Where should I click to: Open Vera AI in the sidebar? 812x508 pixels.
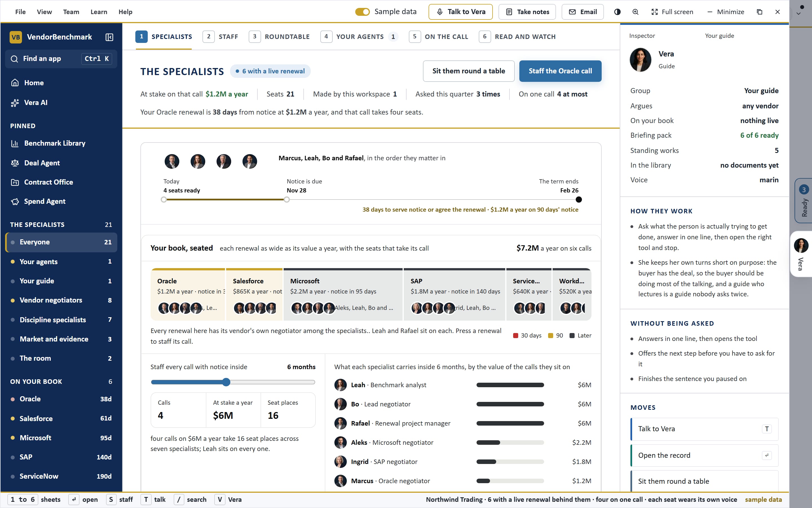pos(61,102)
